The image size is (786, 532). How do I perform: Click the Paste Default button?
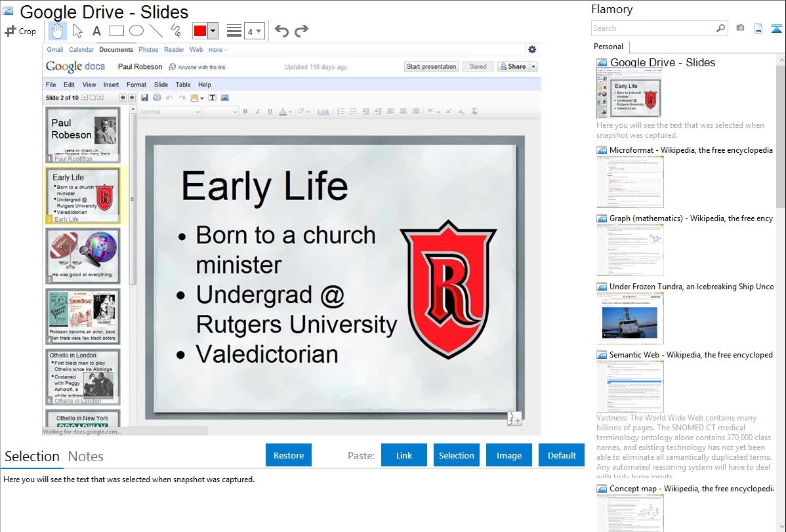(x=562, y=455)
